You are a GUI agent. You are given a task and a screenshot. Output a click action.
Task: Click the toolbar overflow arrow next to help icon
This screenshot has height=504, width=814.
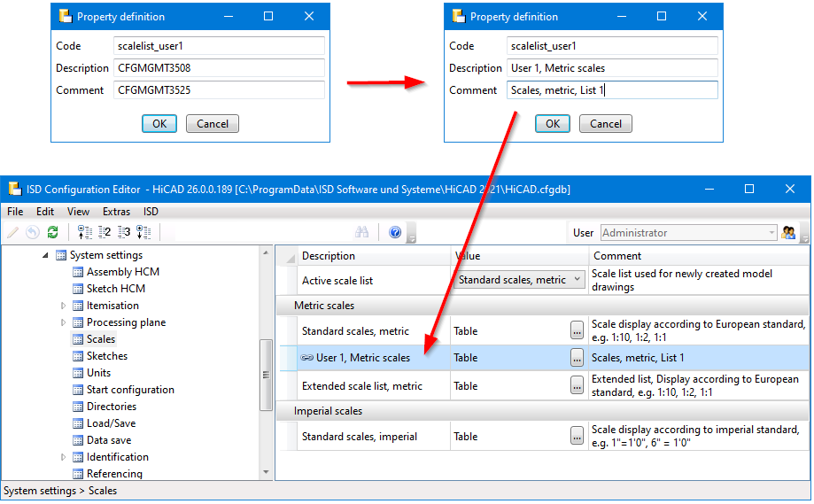412,234
